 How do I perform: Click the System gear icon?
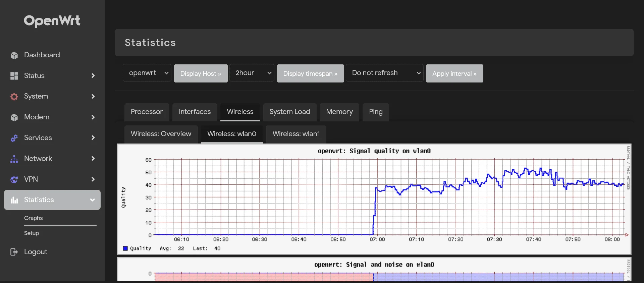(x=14, y=97)
